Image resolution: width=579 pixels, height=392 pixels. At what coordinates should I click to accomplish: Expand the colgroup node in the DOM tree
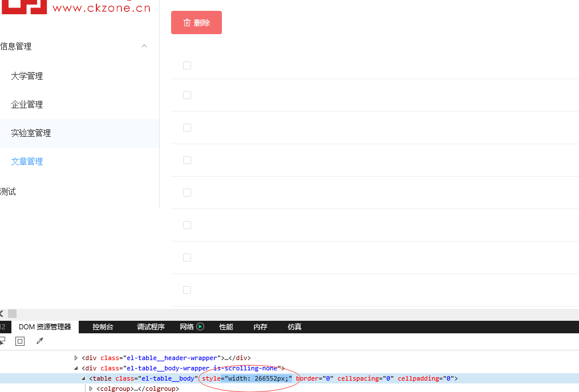(x=91, y=389)
